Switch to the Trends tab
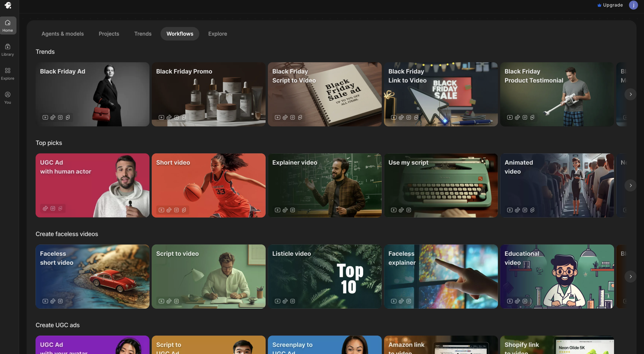Screen dimensions: 644x354 [x=143, y=34]
